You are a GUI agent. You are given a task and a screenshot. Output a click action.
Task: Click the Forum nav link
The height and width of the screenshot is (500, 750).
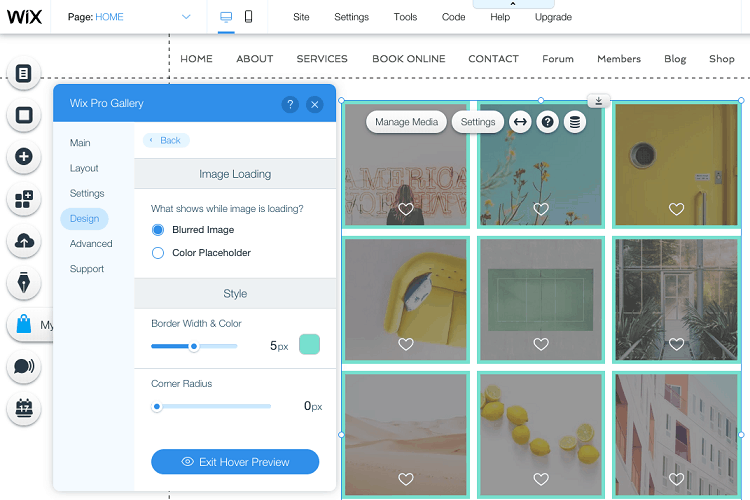pyautogui.click(x=558, y=59)
